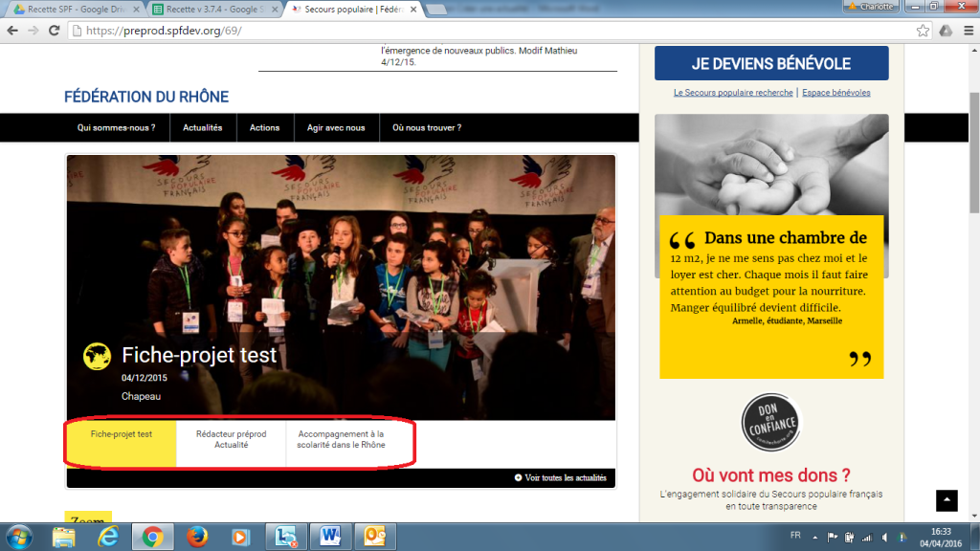Click the JE DEVIENS BÉNÉVOLE button
980x551 pixels.
point(771,63)
